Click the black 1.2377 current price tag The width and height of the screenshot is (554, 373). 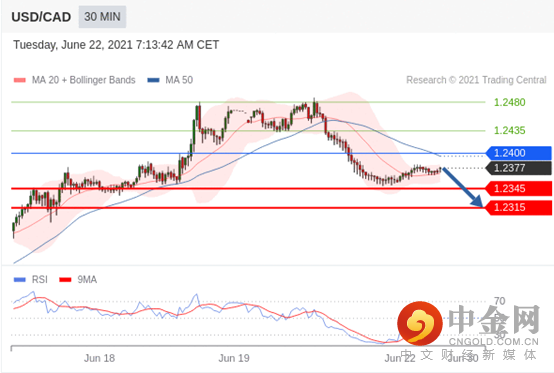click(518, 168)
